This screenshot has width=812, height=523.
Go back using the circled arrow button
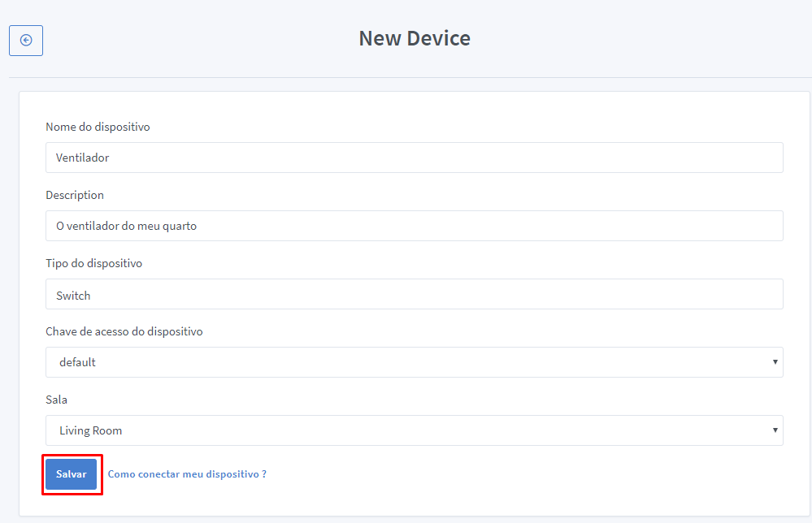click(26, 41)
